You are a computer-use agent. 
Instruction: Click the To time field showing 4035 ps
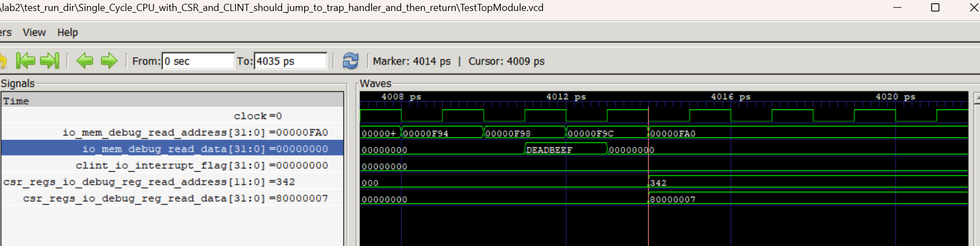point(290,61)
